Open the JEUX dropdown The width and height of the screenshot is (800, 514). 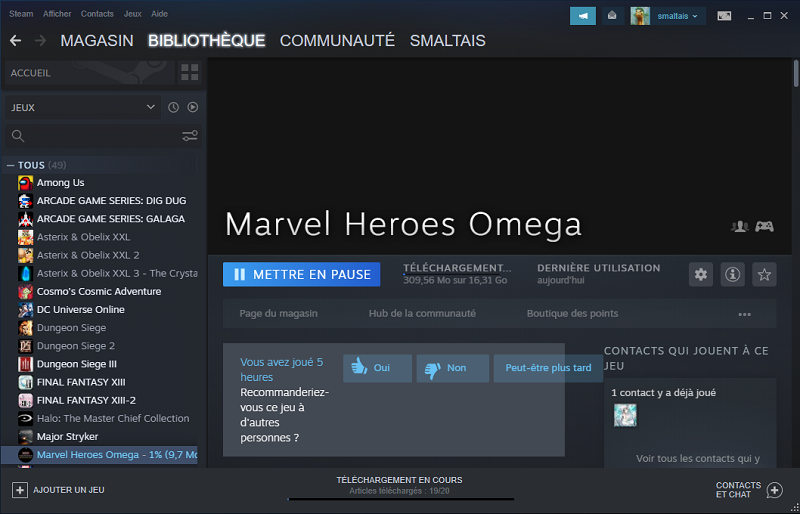[x=83, y=108]
